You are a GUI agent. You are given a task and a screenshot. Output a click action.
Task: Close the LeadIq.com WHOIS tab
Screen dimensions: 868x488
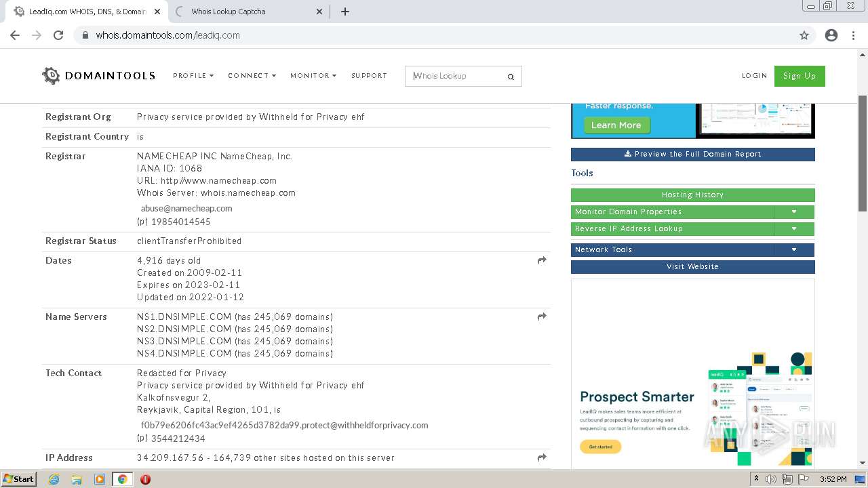[x=157, y=12]
